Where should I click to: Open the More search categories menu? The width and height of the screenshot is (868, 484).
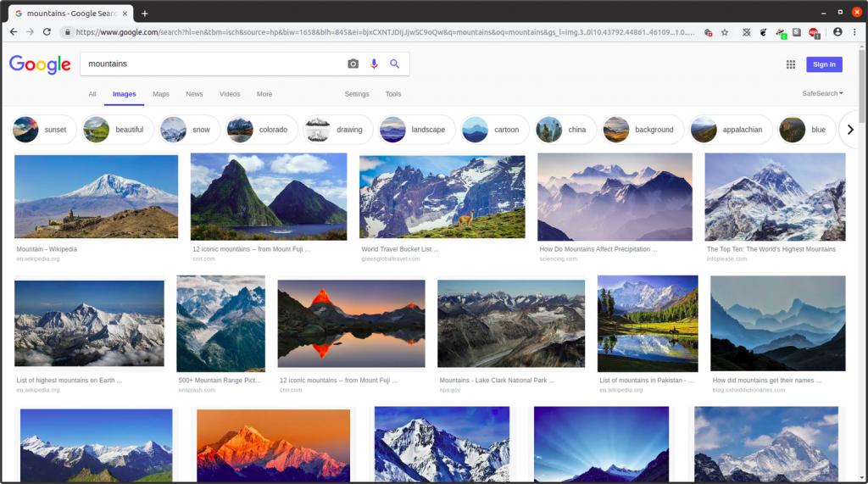click(264, 94)
